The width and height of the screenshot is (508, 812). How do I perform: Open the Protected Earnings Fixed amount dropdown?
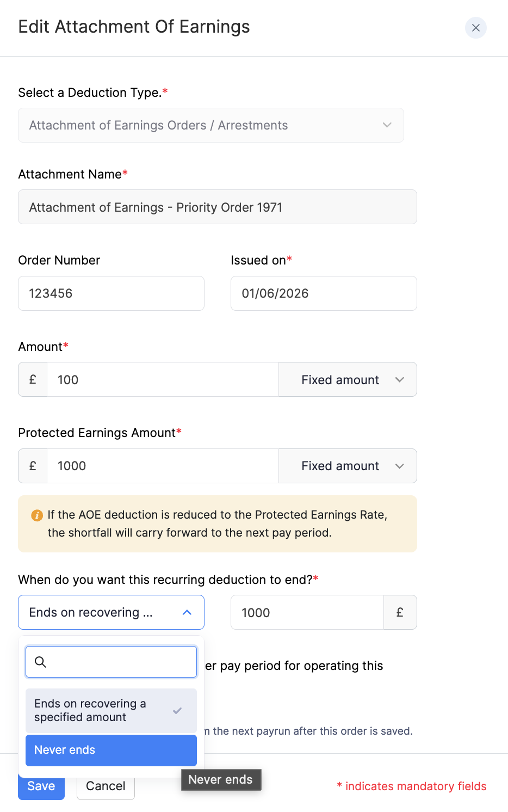pos(348,466)
